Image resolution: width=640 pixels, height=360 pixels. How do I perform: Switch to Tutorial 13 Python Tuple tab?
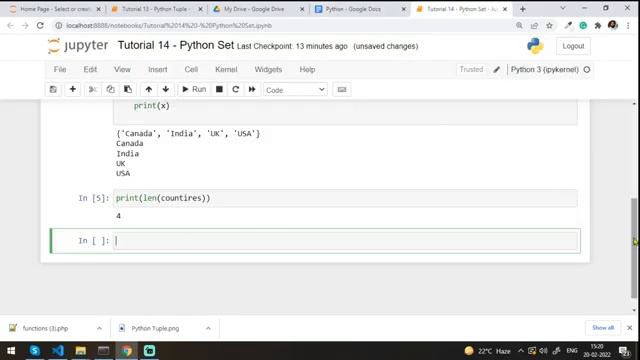(156, 9)
